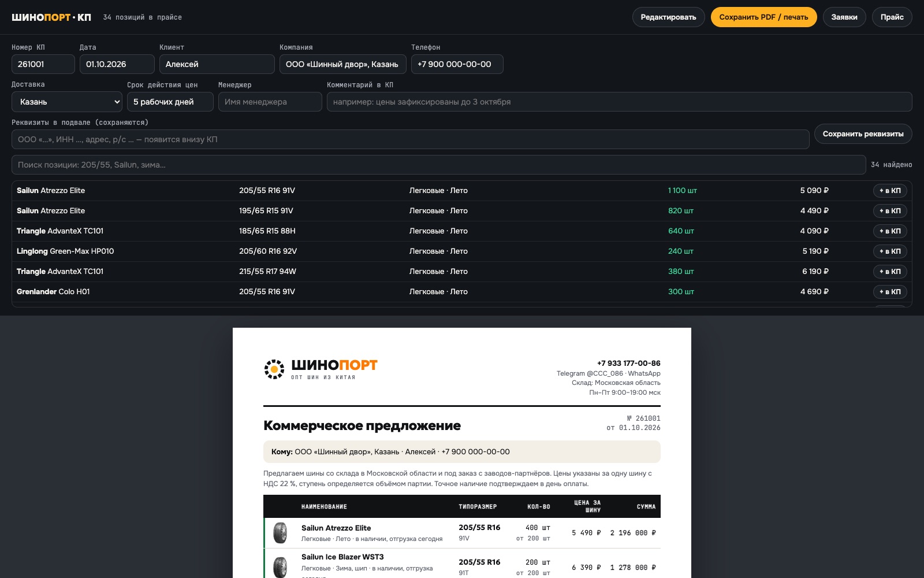
Task: Click the Редактировать button
Action: (x=668, y=17)
